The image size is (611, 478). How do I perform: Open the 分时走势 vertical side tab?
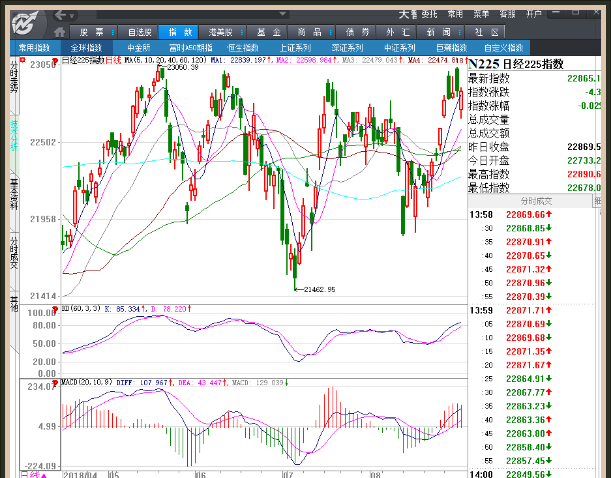tap(14, 77)
